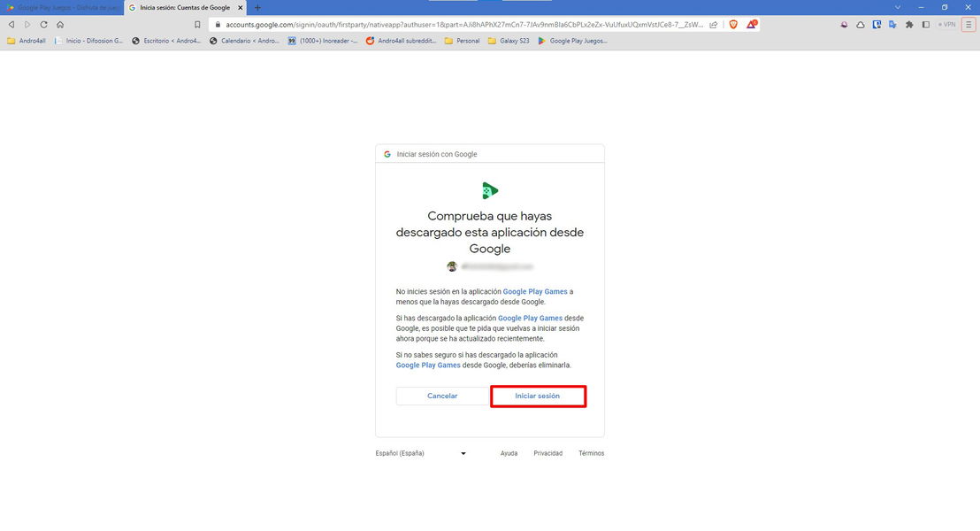Click the forward navigation arrow

point(27,25)
